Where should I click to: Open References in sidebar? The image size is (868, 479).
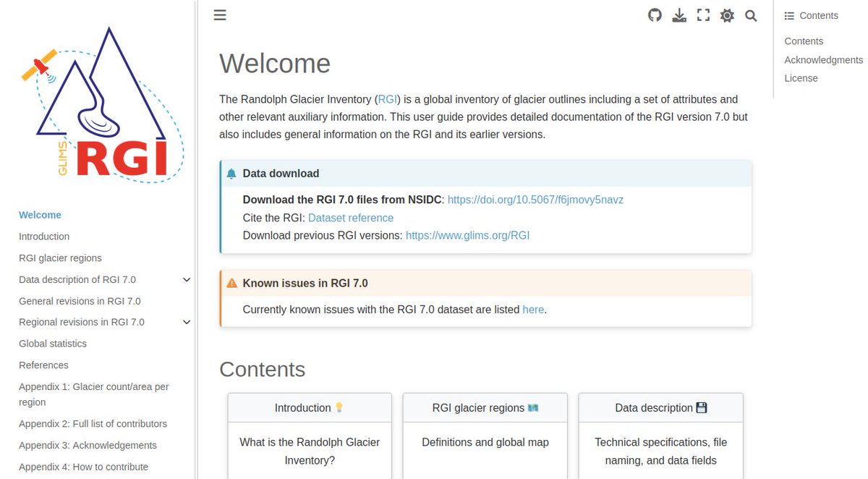click(x=43, y=365)
